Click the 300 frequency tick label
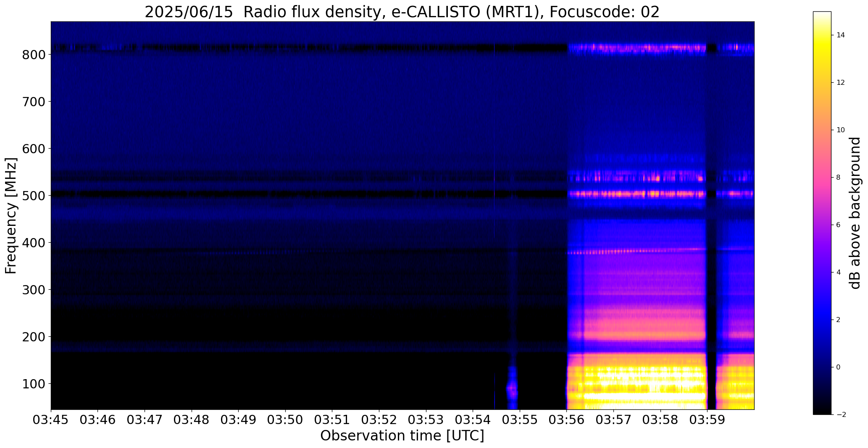The image size is (868, 448). 33,290
